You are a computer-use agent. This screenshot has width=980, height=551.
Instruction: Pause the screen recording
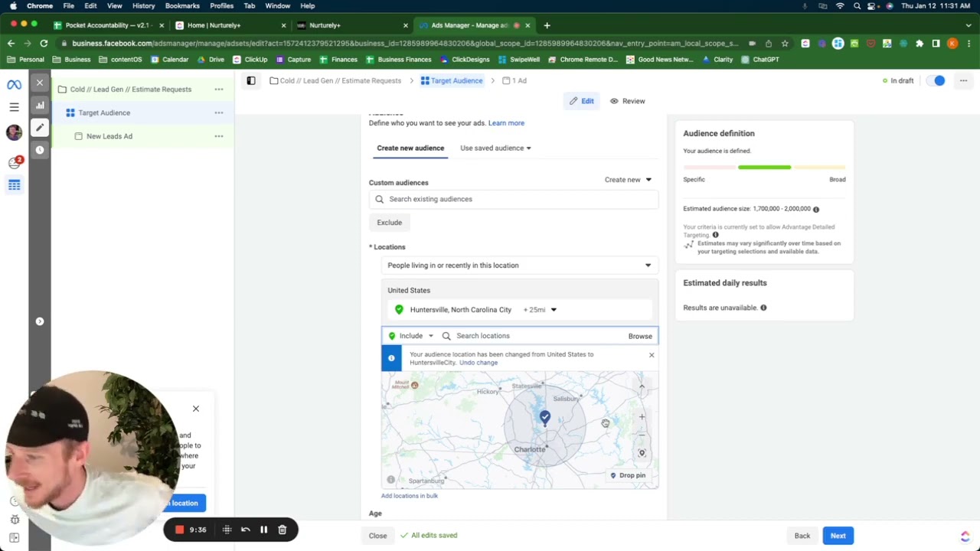pos(263,530)
